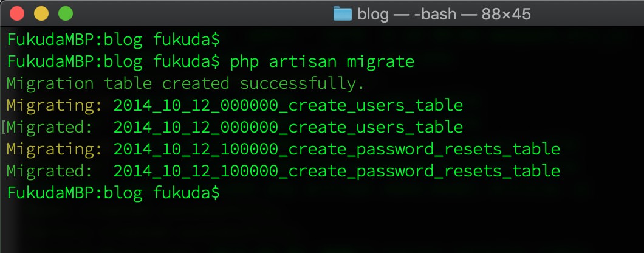Minimize the terminal using the yellow button

click(41, 13)
